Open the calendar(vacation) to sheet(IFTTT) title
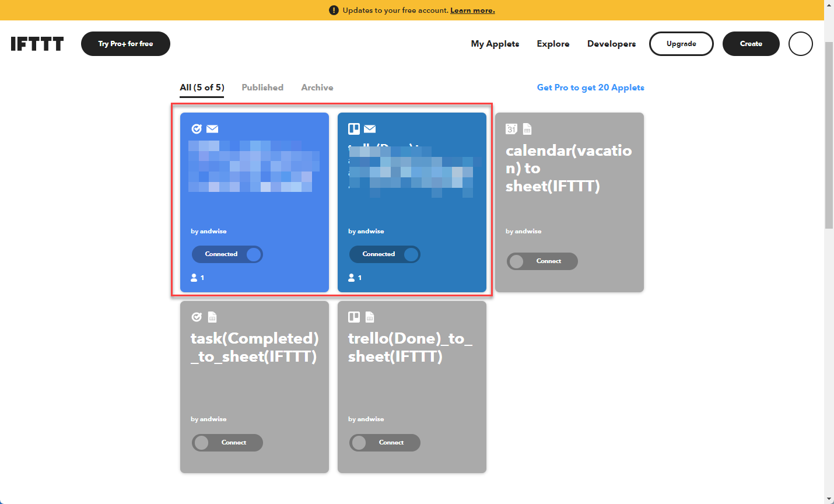The height and width of the screenshot is (504, 834). 569,168
